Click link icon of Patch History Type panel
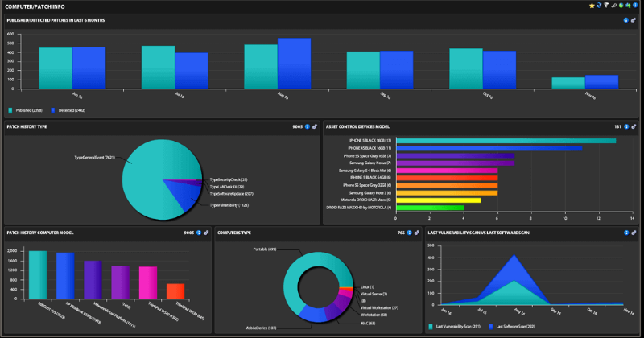Screen dimensions: 644x338 click(315, 126)
